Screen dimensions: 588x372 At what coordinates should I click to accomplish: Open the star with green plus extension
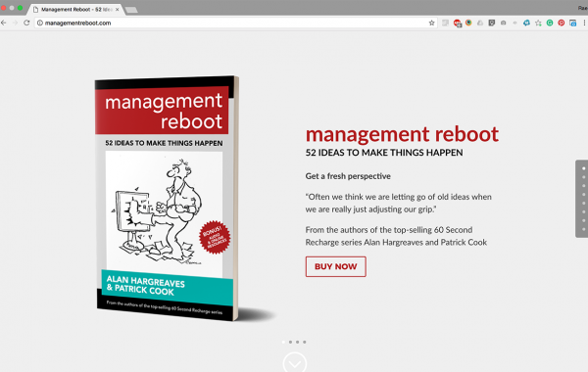click(538, 23)
